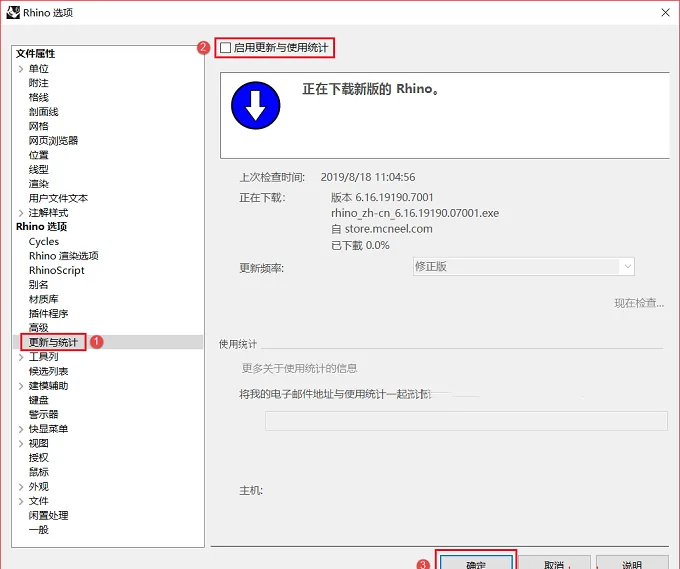The height and width of the screenshot is (569, 680).
Task: Select 线型 in the options tree
Action: (39, 170)
